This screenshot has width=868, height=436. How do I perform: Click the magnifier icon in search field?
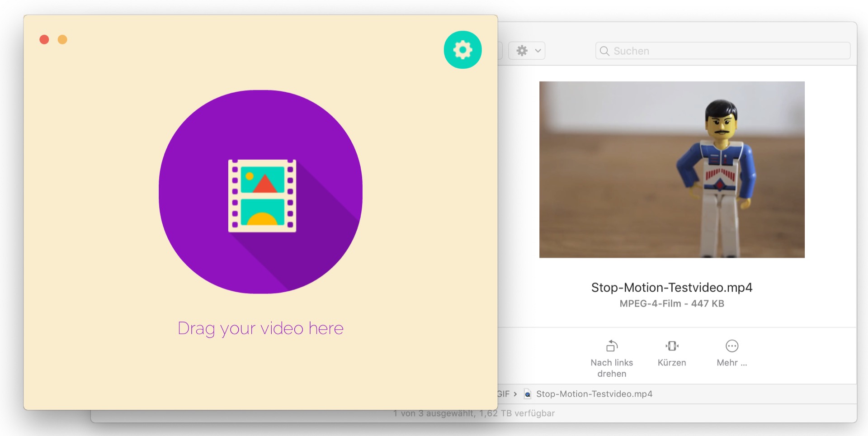tap(604, 51)
